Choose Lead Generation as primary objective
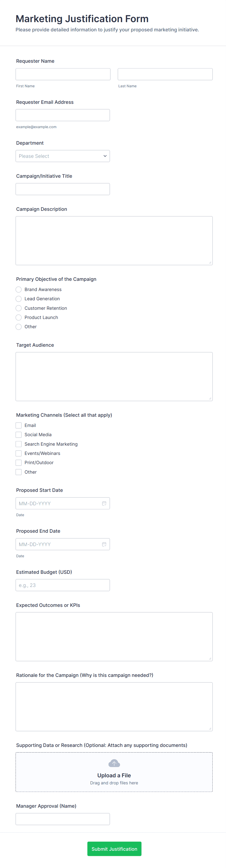 18,299
